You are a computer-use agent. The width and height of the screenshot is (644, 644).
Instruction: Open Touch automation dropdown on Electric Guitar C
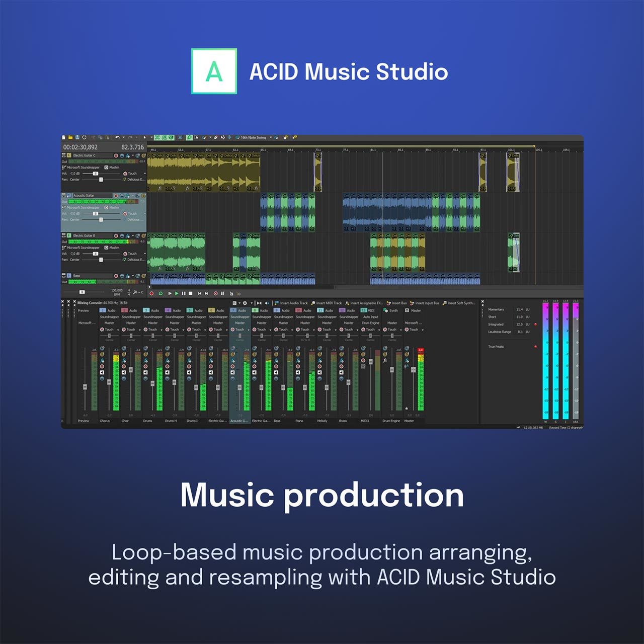[x=145, y=174]
